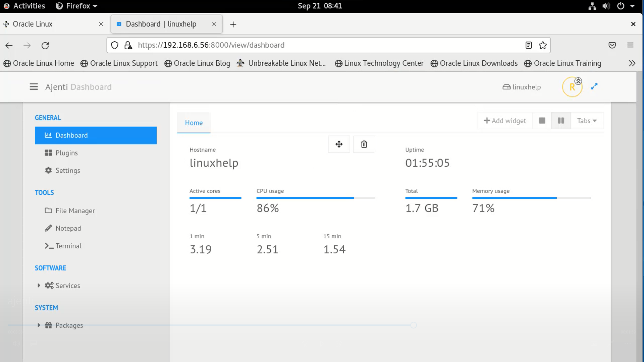Click the Uptime value 01:55:05
This screenshot has height=362, width=644.
point(427,163)
